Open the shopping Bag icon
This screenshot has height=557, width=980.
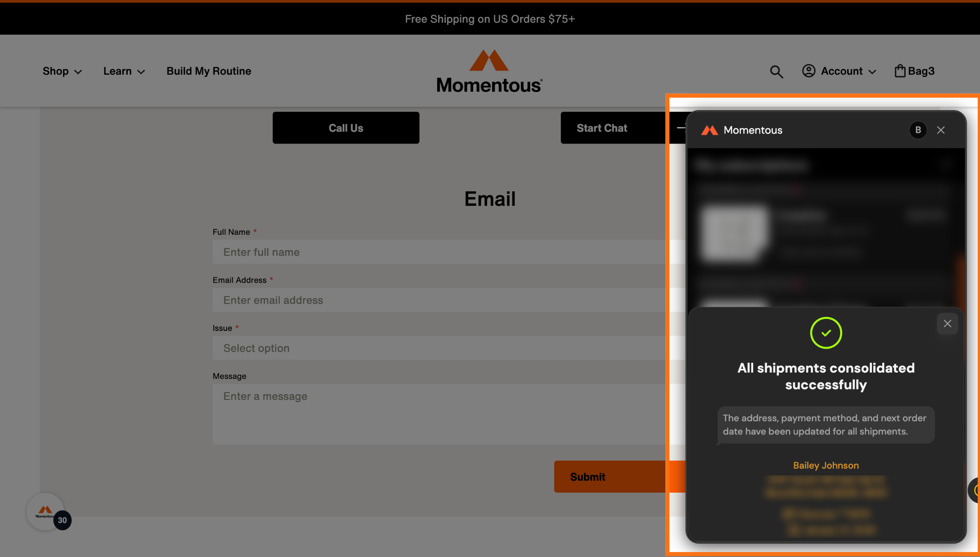coord(900,71)
